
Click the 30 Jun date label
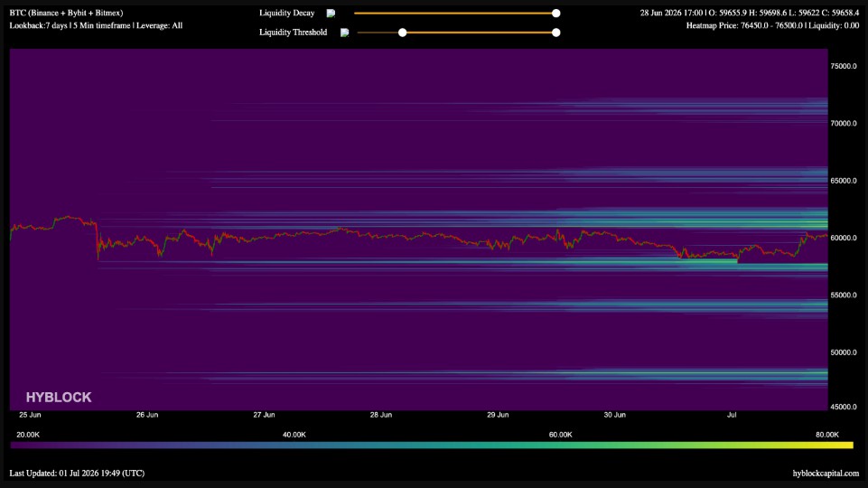[614, 415]
